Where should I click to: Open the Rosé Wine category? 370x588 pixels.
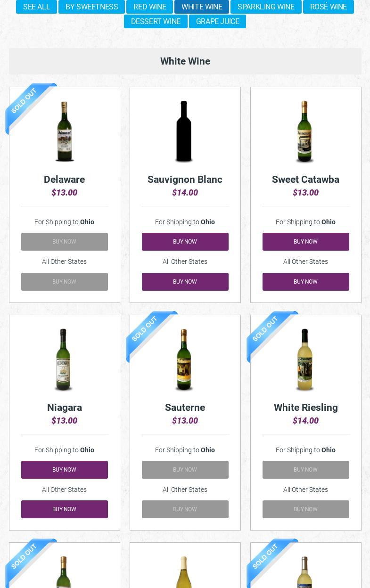(328, 7)
